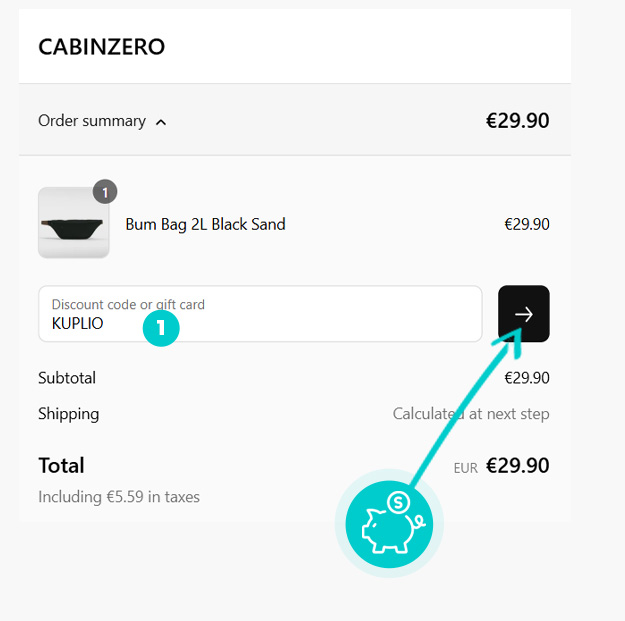
Task: Click the EUR currency code
Action: tap(465, 467)
